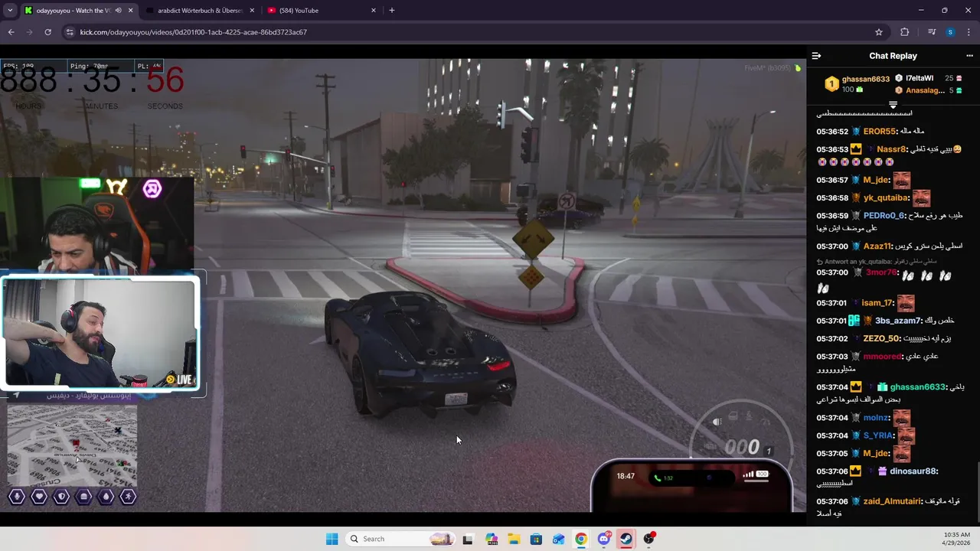Open the media controls icon in toolbar

tap(932, 32)
